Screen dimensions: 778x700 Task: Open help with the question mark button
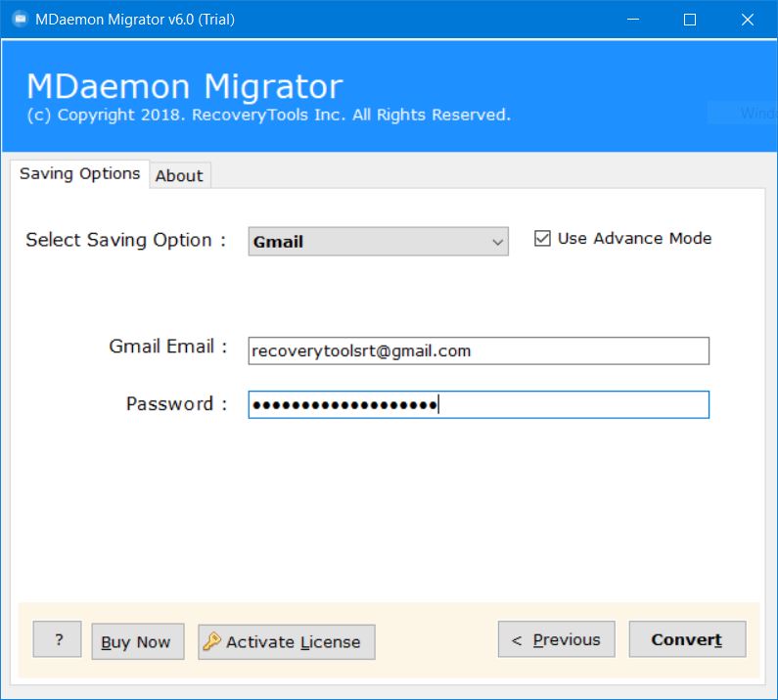click(57, 639)
